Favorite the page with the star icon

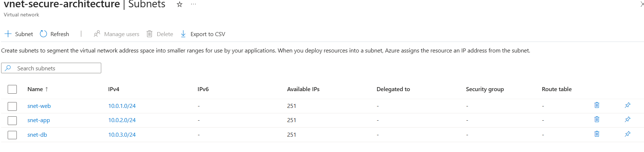point(179,4)
